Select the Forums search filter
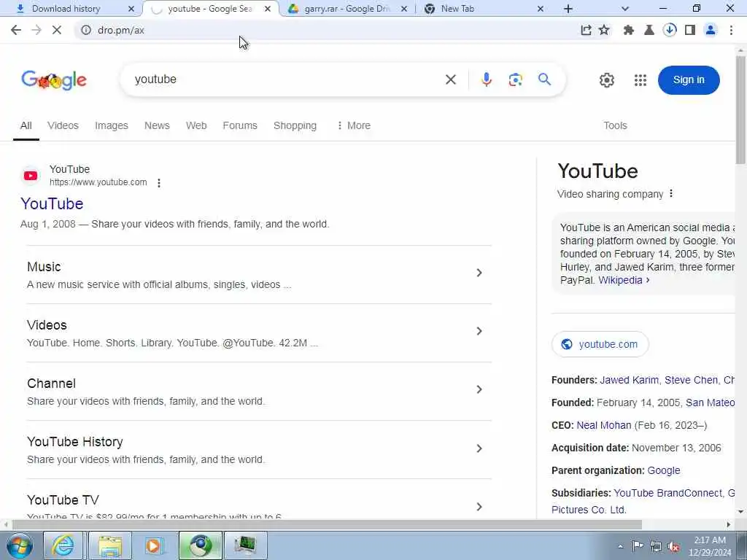 (x=239, y=125)
